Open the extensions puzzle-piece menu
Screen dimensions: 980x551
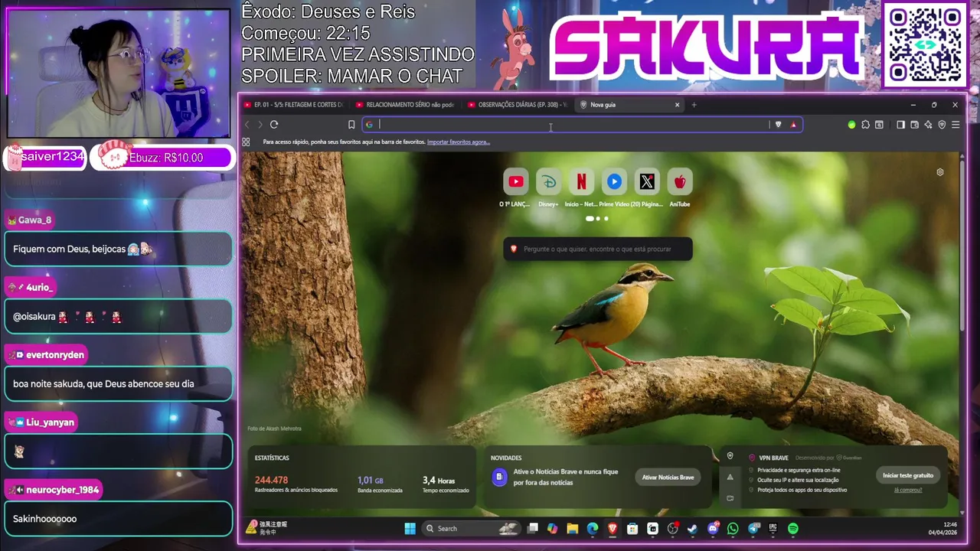865,125
